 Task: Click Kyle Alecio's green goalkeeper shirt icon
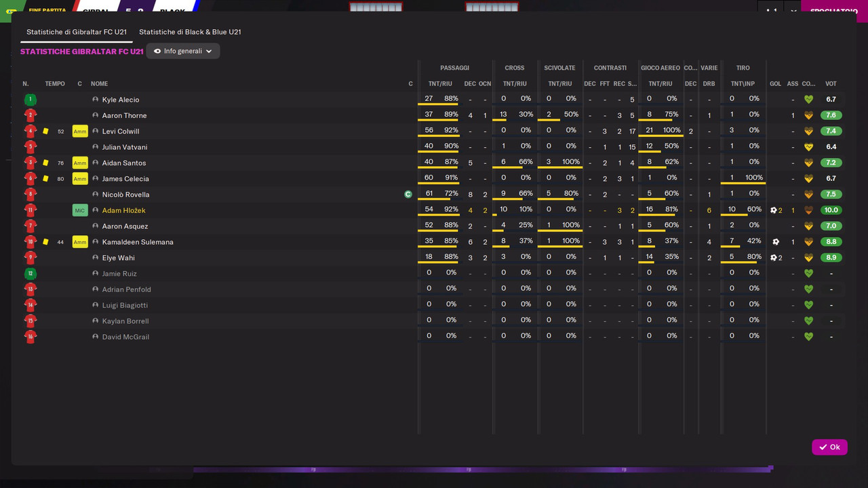click(30, 100)
